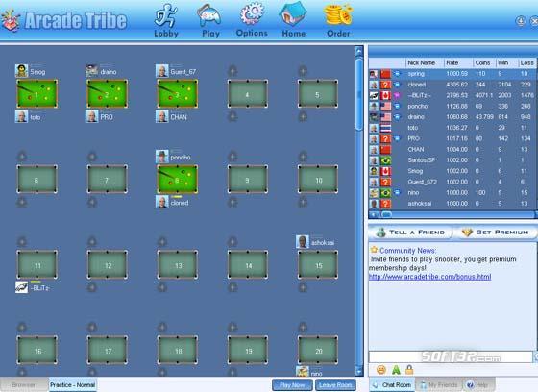Take the empty bottom seat at table 5

click(303, 116)
